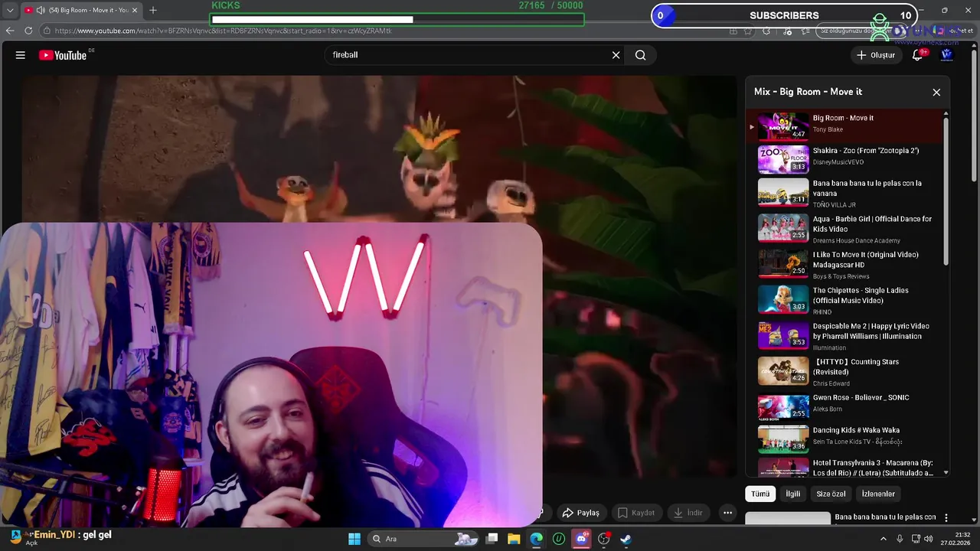Open YouTube notifications bell
Screen dimensions: 980x551
pos(917,55)
